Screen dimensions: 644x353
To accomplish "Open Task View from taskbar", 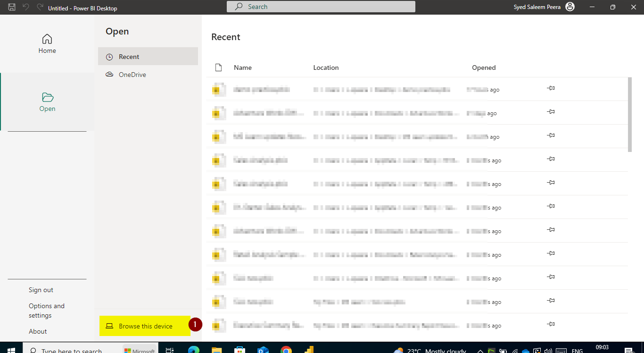I will (170, 351).
